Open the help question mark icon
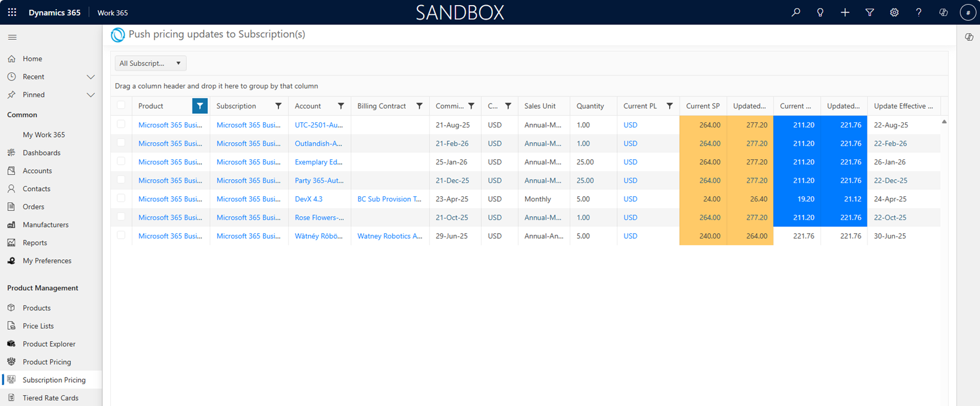This screenshot has height=406, width=980. 919,12
